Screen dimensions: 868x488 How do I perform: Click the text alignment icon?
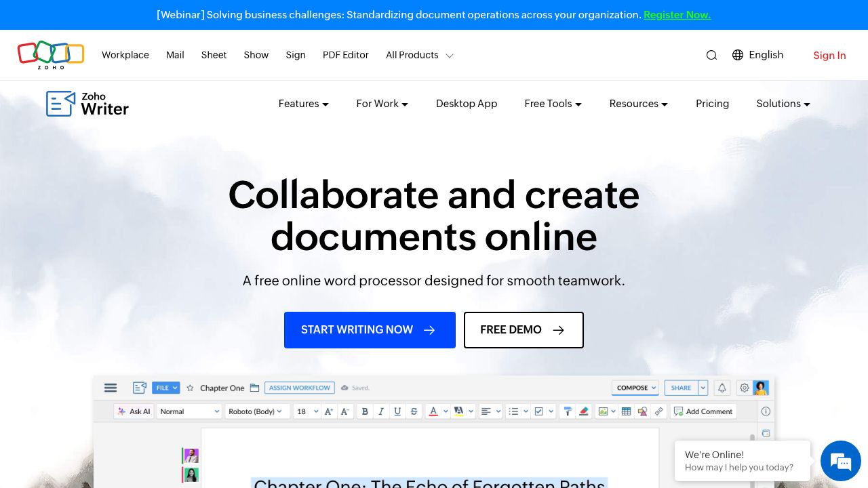click(486, 411)
